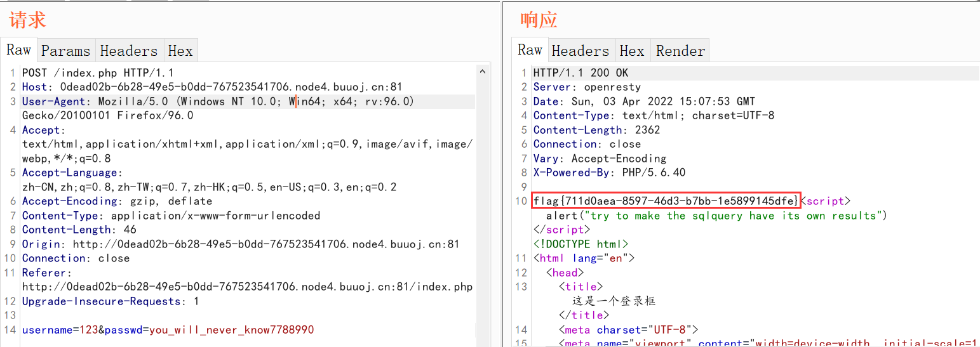Click the 响应 panel heading

pos(538,20)
